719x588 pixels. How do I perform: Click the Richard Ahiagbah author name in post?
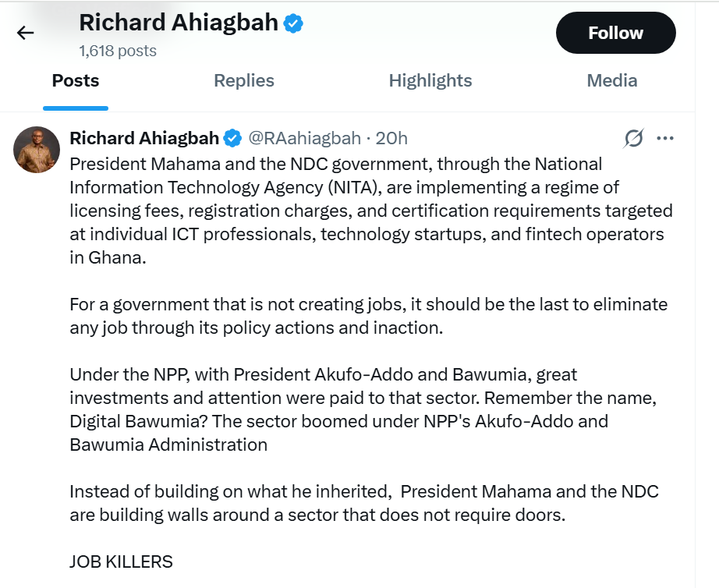point(144,138)
